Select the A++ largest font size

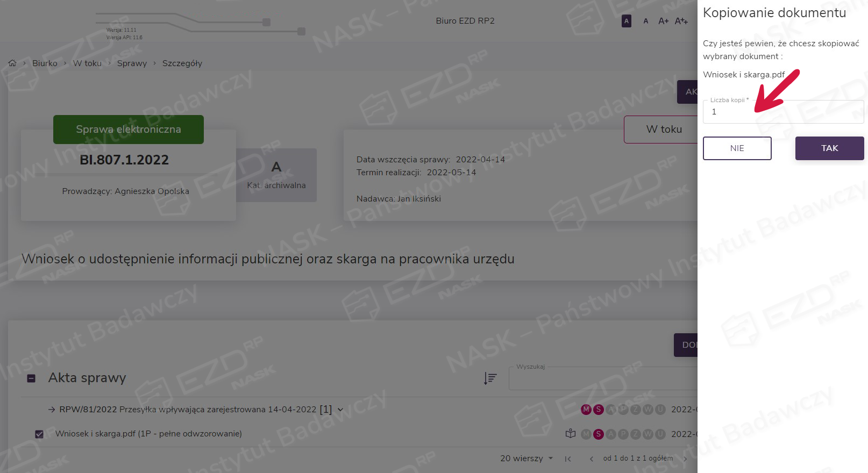pyautogui.click(x=681, y=21)
